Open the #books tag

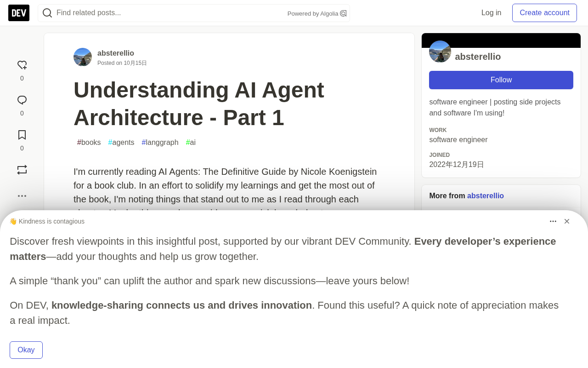tap(89, 143)
